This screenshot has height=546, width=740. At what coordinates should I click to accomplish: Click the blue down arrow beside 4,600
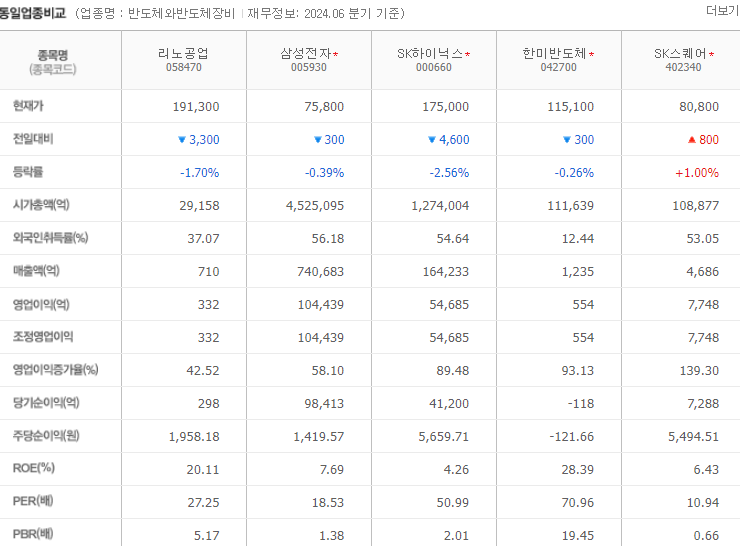[x=432, y=140]
